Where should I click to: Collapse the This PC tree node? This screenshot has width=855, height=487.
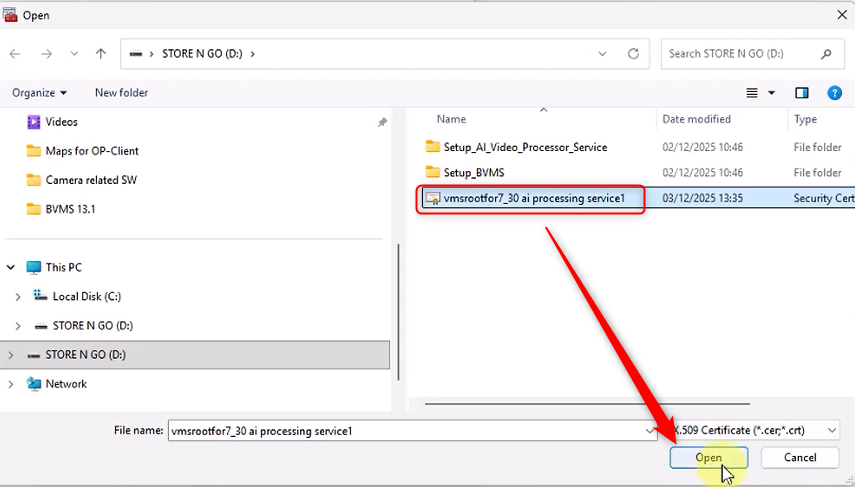click(12, 268)
